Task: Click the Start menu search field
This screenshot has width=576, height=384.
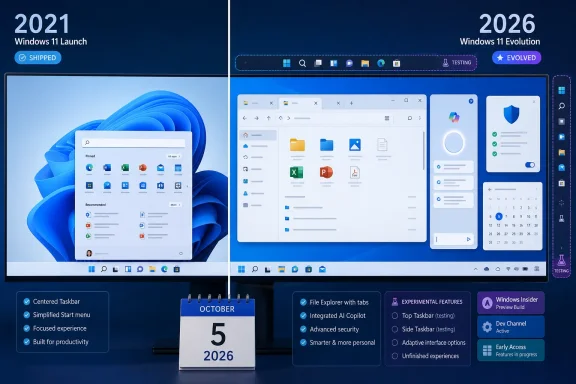Action: coord(133,143)
